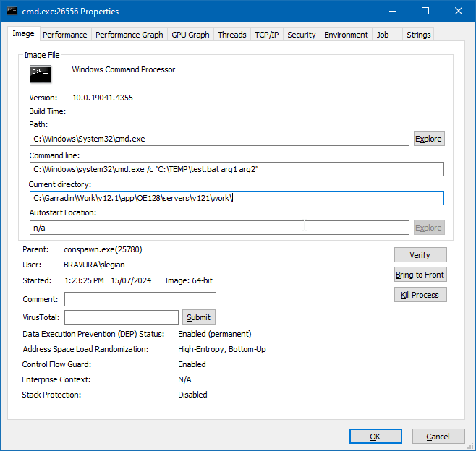This screenshot has width=476, height=451.
Task: Click the Command line field
Action: [237, 169]
